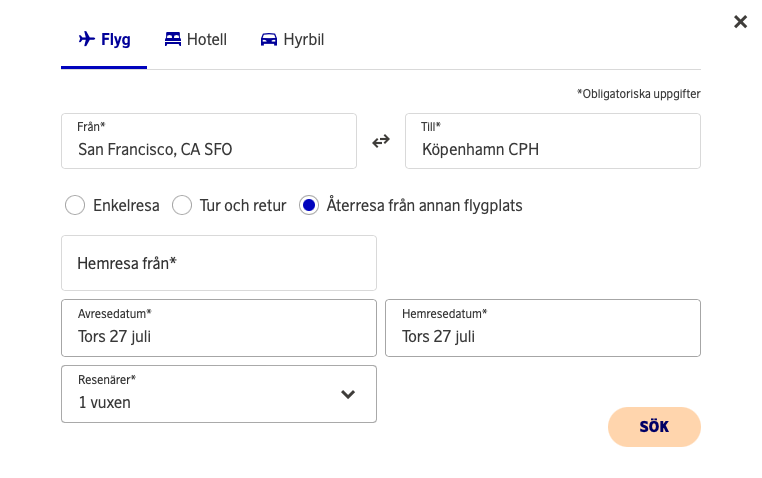Open the Resenärer dropdown
The height and width of the screenshot is (478, 762).
point(218,394)
